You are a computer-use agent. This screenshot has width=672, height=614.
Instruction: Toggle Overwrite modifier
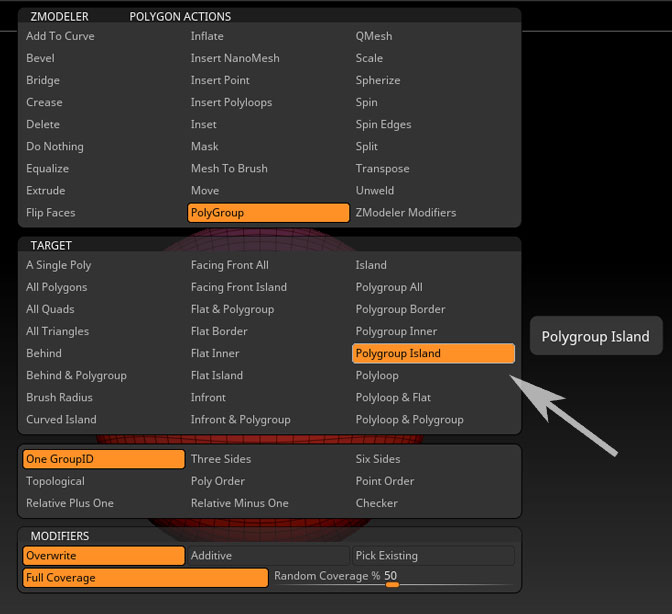pyautogui.click(x=104, y=555)
